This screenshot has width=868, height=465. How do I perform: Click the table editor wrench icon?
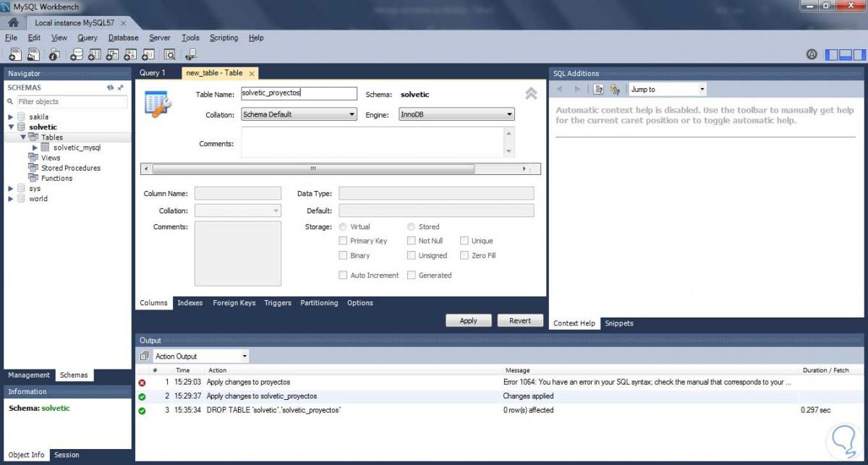pos(158,104)
